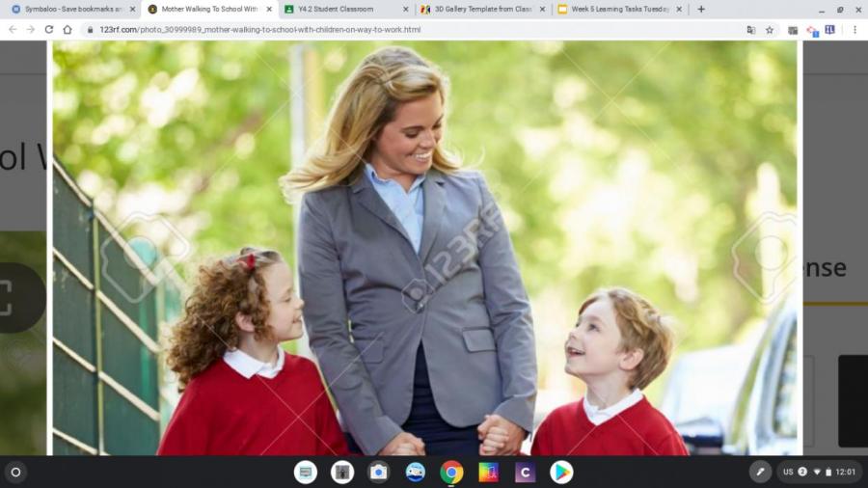Bookmark this page with the star icon

770,30
